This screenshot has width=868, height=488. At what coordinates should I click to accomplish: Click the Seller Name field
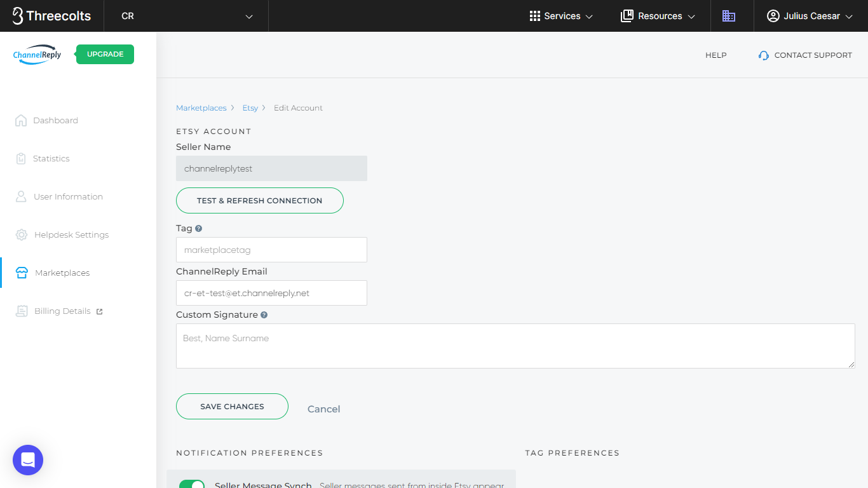pyautogui.click(x=271, y=168)
